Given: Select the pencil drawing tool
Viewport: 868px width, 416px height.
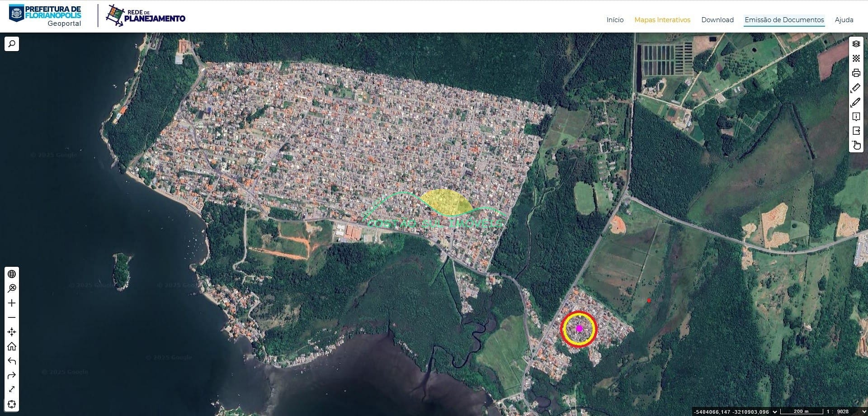Looking at the screenshot, I should click(856, 102).
